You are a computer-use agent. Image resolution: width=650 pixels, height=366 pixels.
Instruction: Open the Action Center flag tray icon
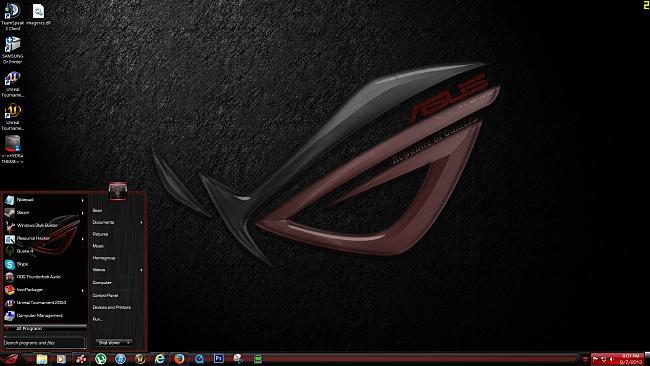click(596, 359)
